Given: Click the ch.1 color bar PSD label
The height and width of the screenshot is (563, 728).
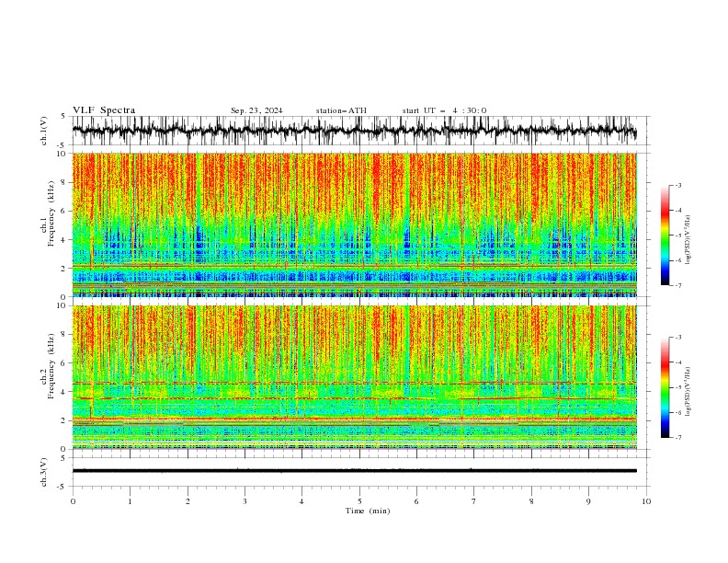Looking at the screenshot, I should click(688, 240).
